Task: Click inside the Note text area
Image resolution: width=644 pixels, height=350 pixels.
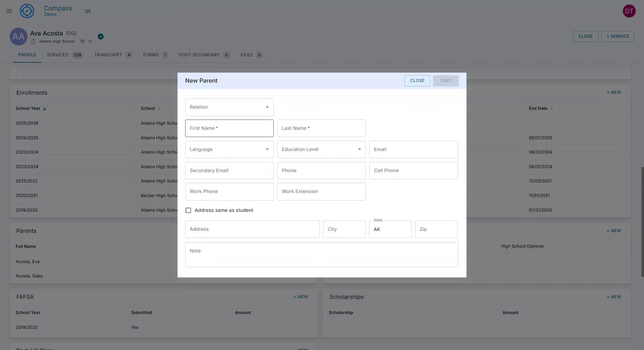Action: [321, 254]
